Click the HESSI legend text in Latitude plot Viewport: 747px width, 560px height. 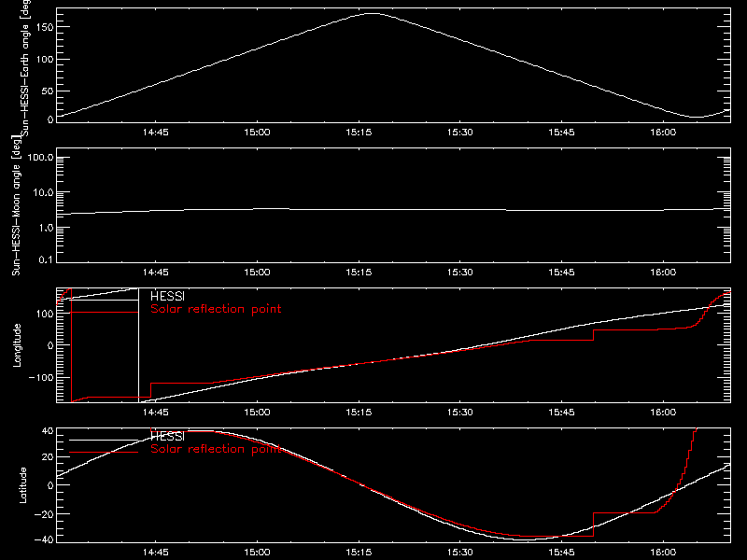(167, 437)
